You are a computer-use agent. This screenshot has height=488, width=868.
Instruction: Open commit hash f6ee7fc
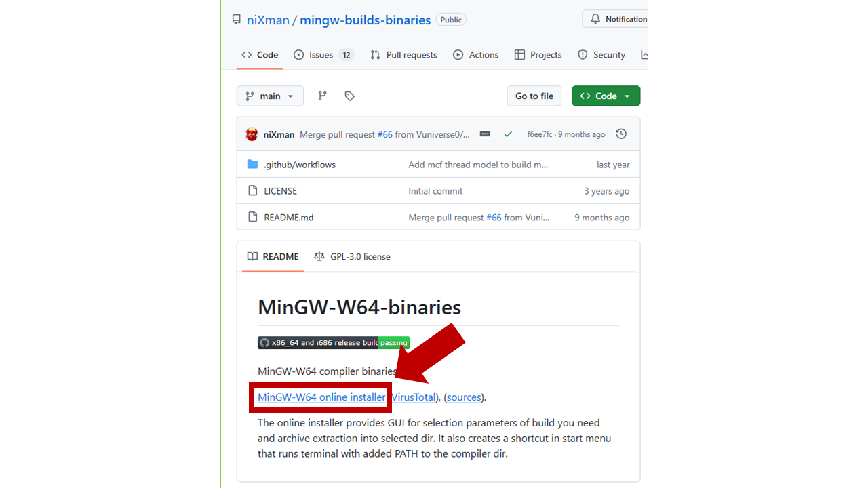(x=540, y=134)
